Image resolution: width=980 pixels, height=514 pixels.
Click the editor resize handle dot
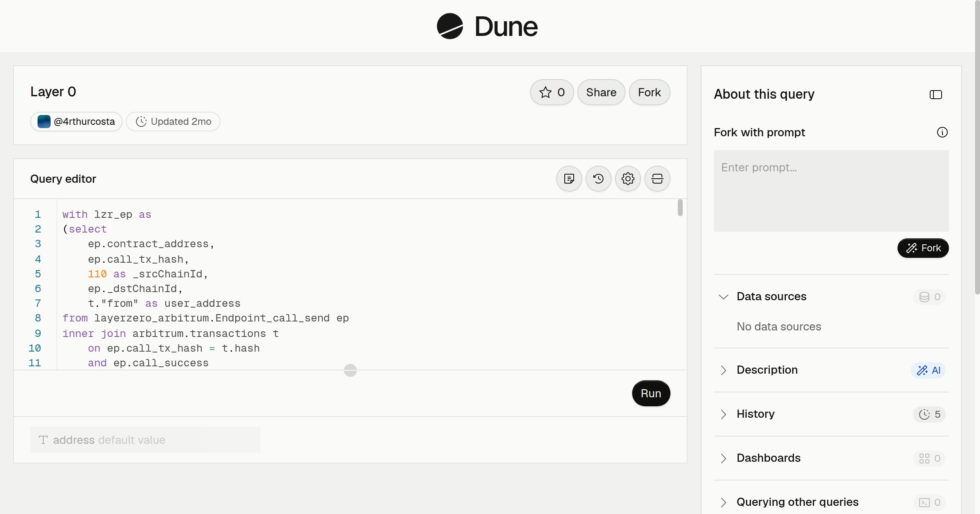pos(350,370)
